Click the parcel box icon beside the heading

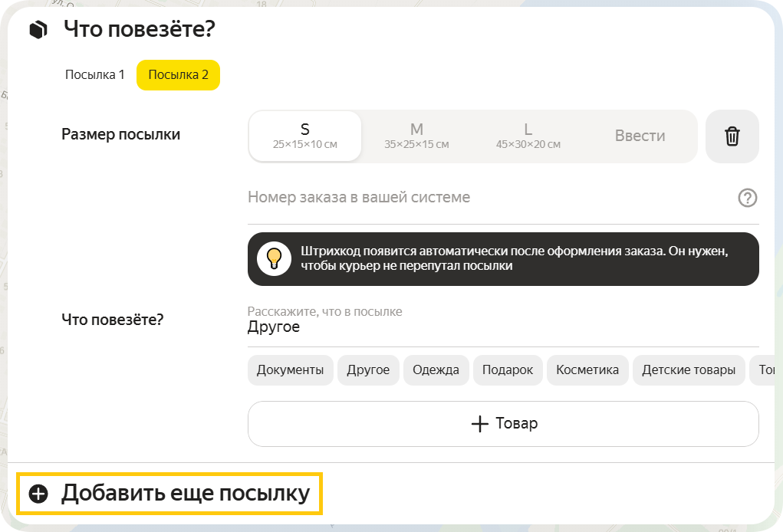pos(38,28)
